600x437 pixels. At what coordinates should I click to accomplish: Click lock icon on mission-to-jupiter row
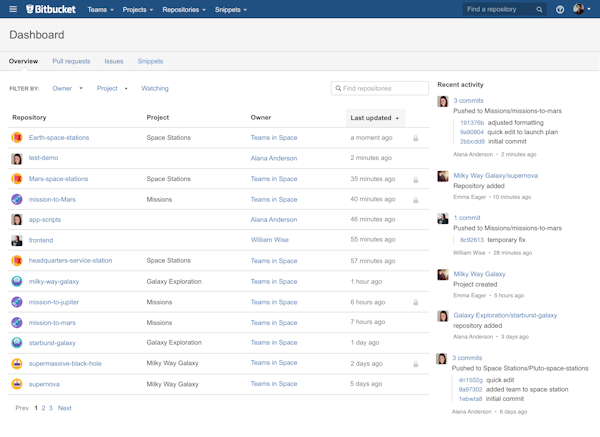click(416, 302)
